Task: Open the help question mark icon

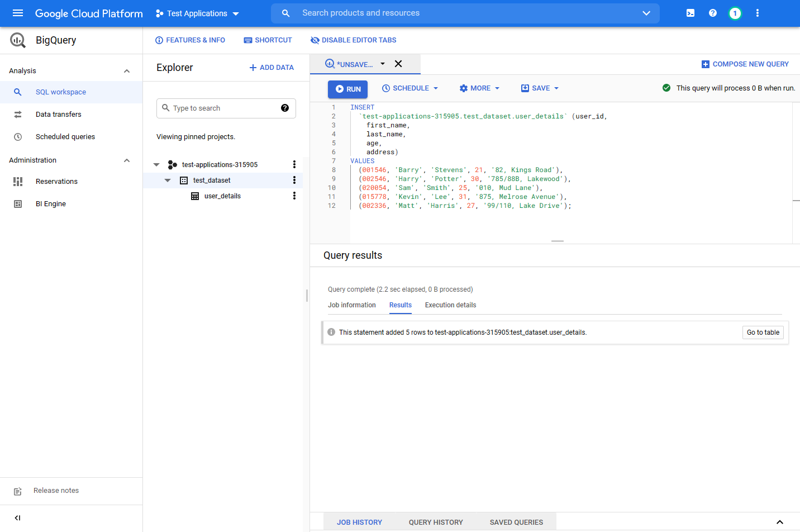Action: point(713,13)
